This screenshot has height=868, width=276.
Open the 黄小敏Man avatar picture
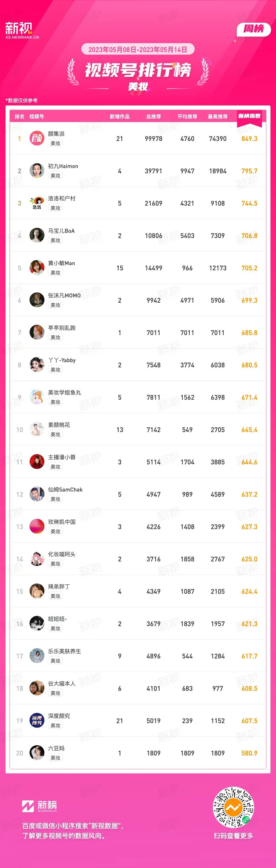(x=37, y=268)
